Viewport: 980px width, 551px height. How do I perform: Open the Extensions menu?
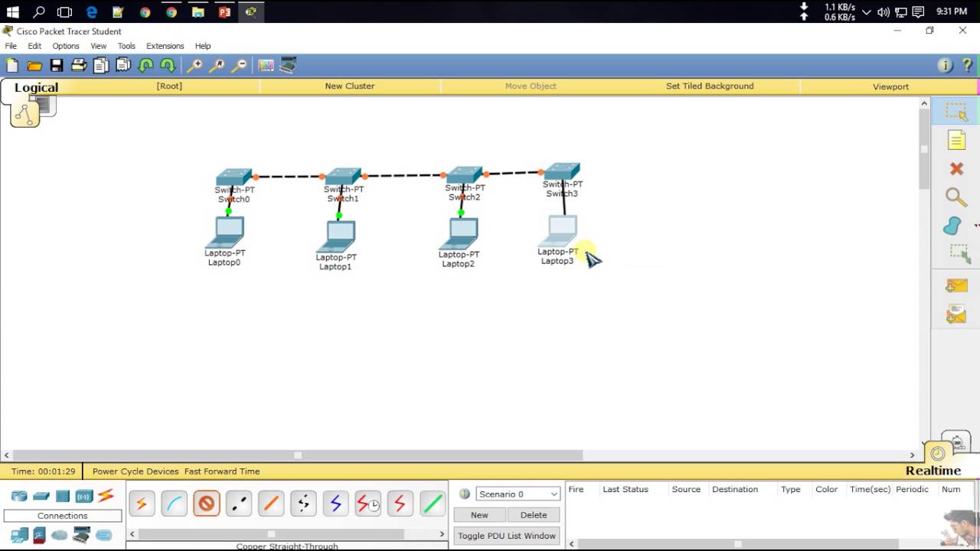[x=165, y=46]
